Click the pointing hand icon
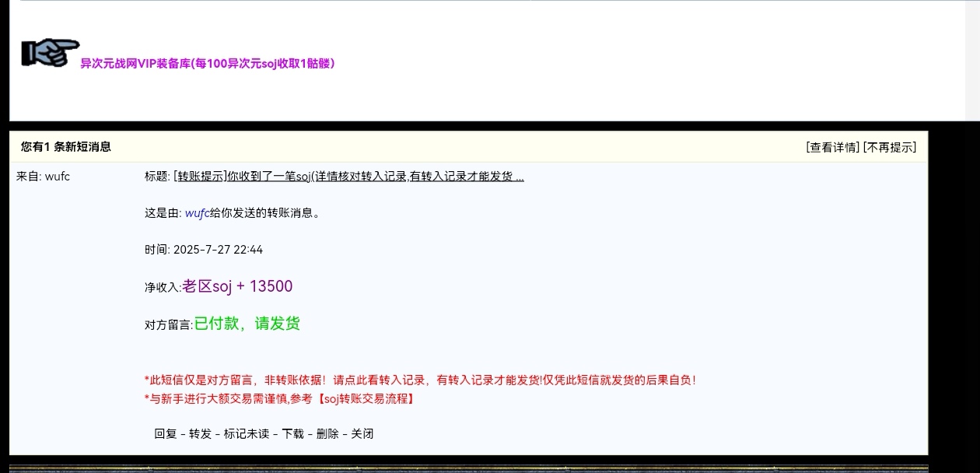This screenshot has height=473, width=980. 50,52
